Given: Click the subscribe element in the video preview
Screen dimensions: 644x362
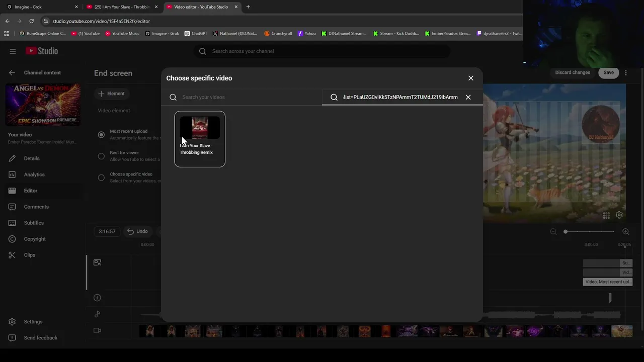Looking at the screenshot, I should [601, 123].
